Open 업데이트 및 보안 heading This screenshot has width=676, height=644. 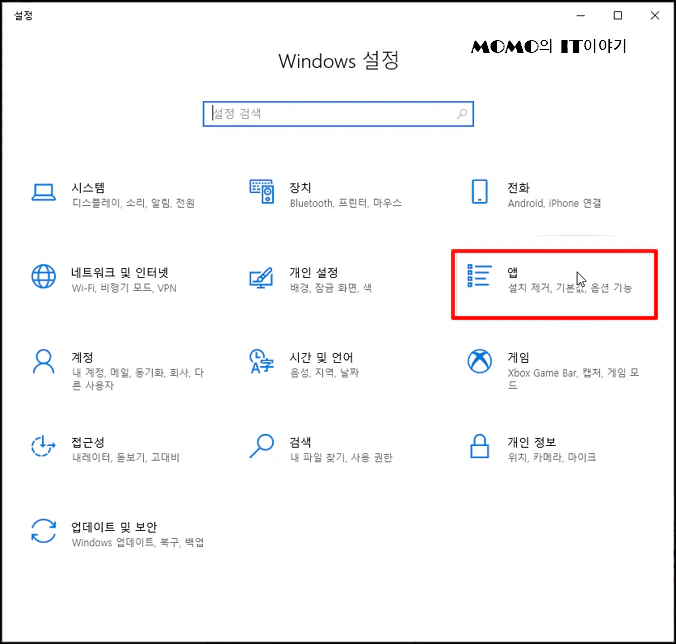click(x=114, y=527)
